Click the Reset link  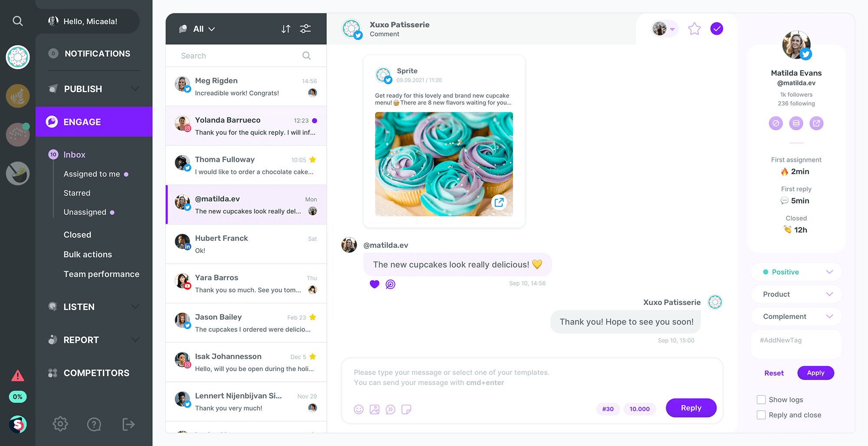tap(774, 373)
